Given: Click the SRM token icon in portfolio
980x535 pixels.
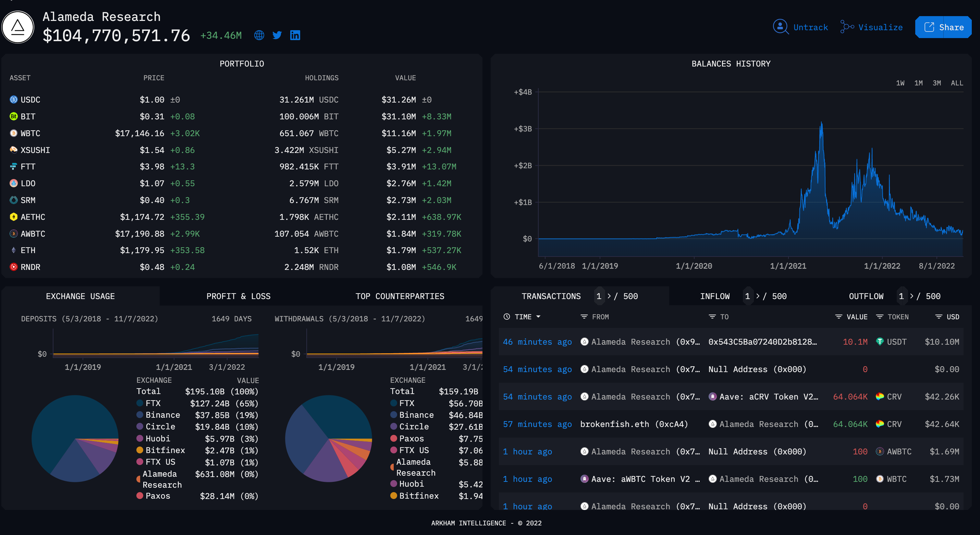Looking at the screenshot, I should 14,200.
